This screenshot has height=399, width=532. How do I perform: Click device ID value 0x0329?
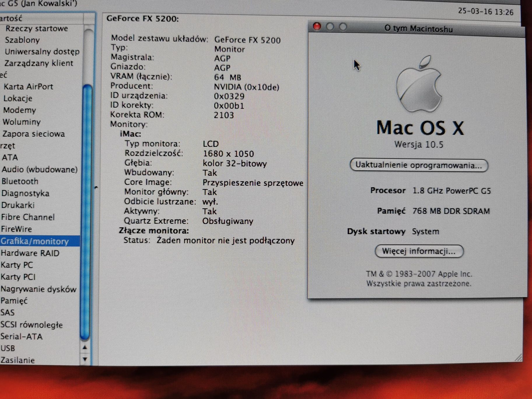click(229, 96)
